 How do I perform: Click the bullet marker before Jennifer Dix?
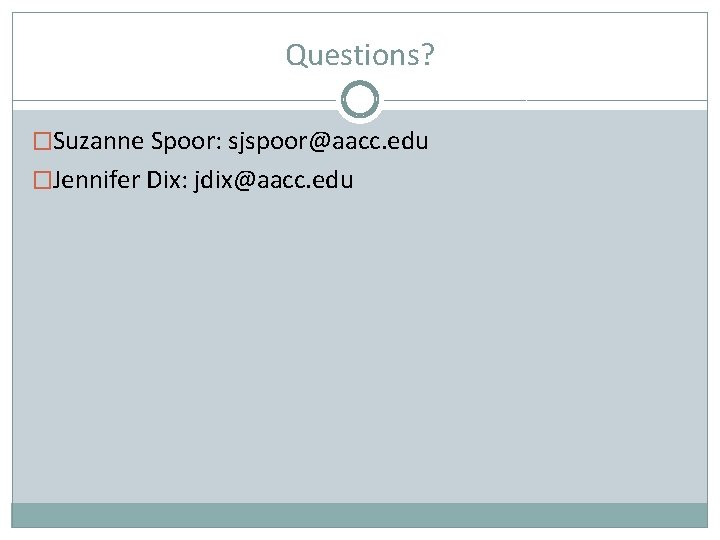(x=41, y=181)
